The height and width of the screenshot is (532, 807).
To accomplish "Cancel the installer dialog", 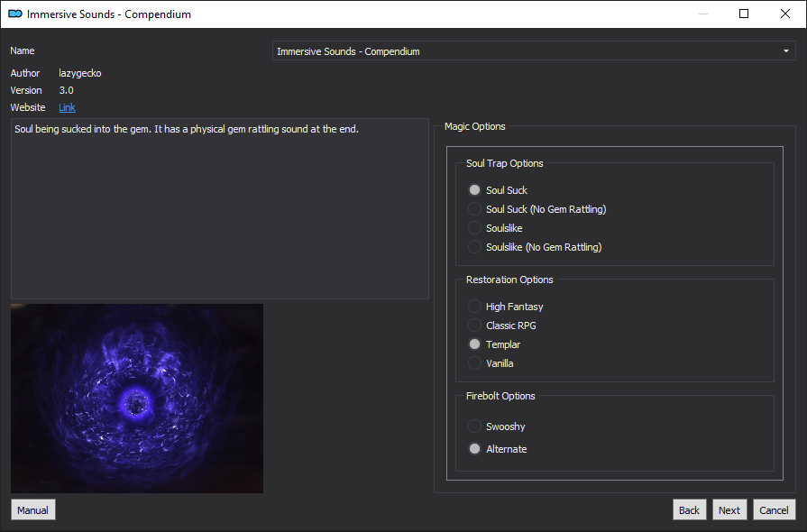I will click(x=774, y=509).
